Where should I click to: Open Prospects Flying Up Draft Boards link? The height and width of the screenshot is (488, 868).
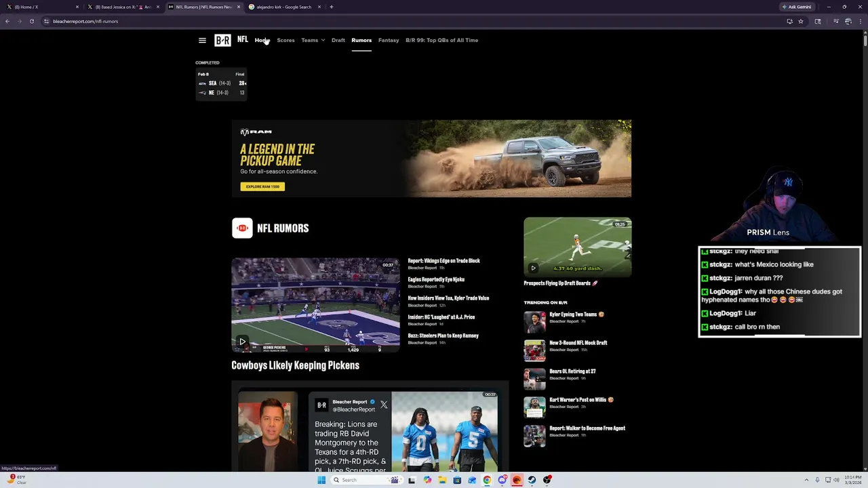coord(560,283)
